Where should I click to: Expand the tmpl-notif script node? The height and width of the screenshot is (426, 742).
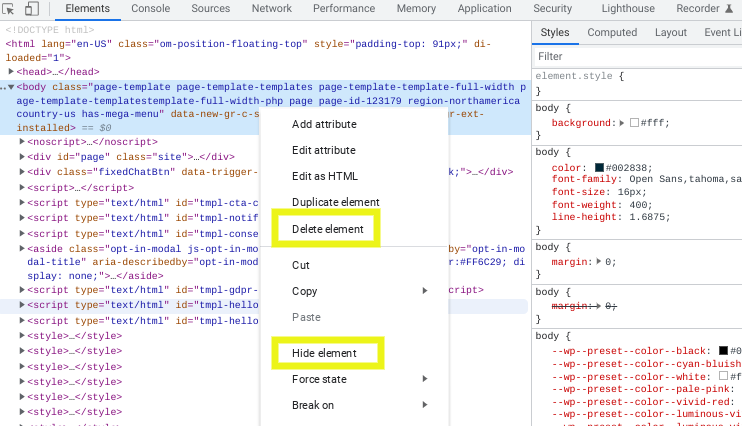(22, 218)
